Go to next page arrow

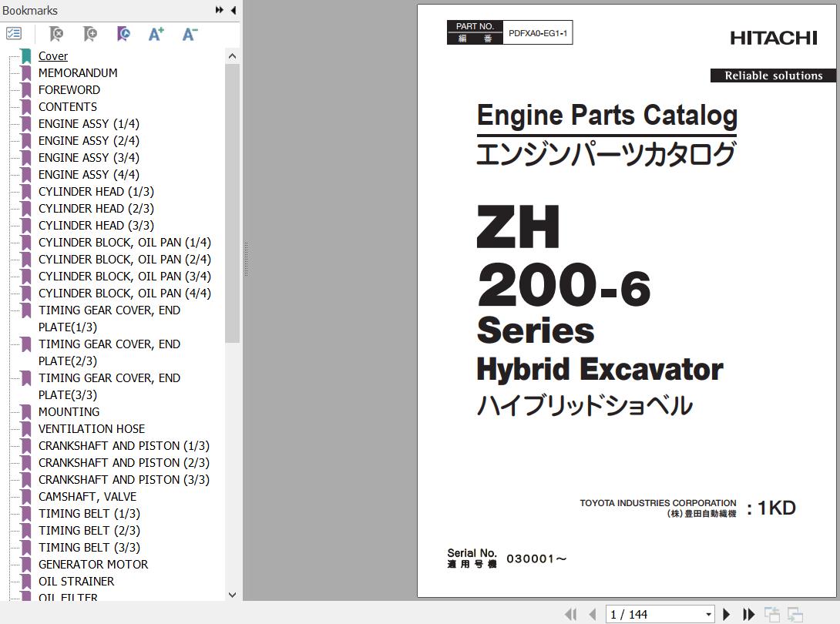[727, 614]
